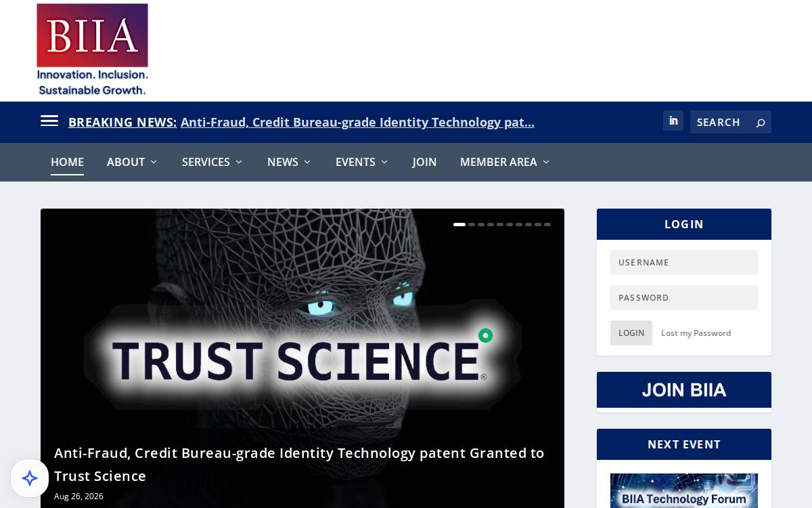Viewport: 812px width, 508px height.
Task: Focus the Password field
Action: point(684,297)
